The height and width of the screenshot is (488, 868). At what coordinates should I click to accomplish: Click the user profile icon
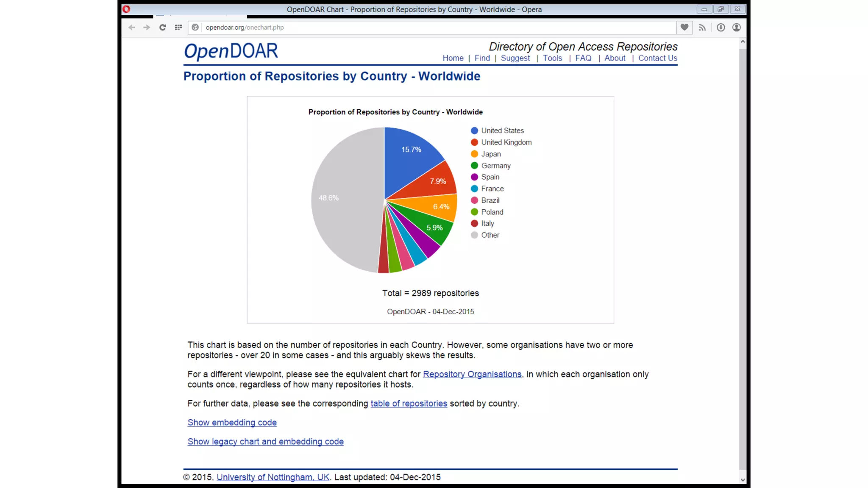tap(737, 28)
